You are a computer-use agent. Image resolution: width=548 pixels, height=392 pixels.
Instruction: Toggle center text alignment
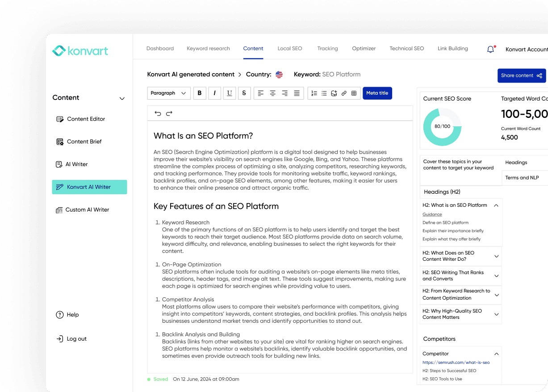coord(272,93)
